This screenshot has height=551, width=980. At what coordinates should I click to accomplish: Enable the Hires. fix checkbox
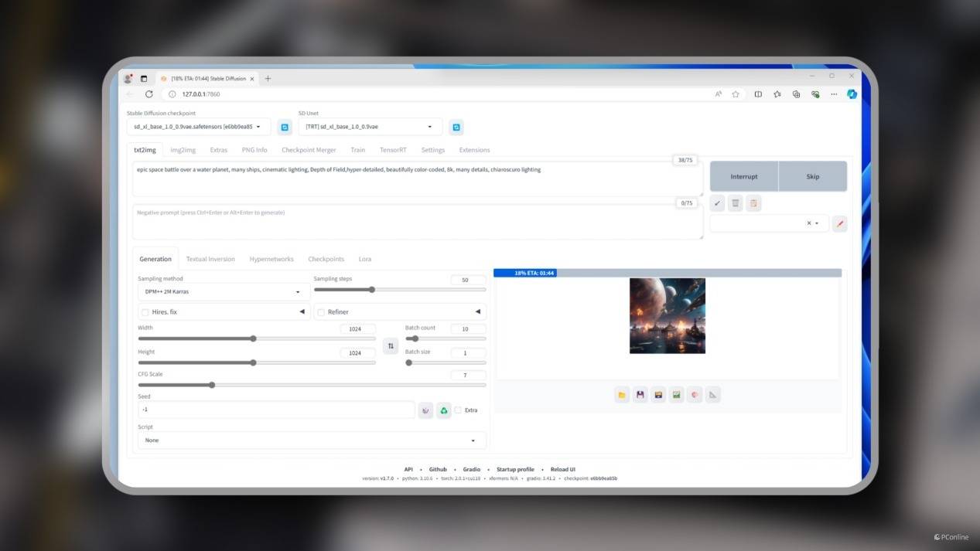click(x=145, y=312)
